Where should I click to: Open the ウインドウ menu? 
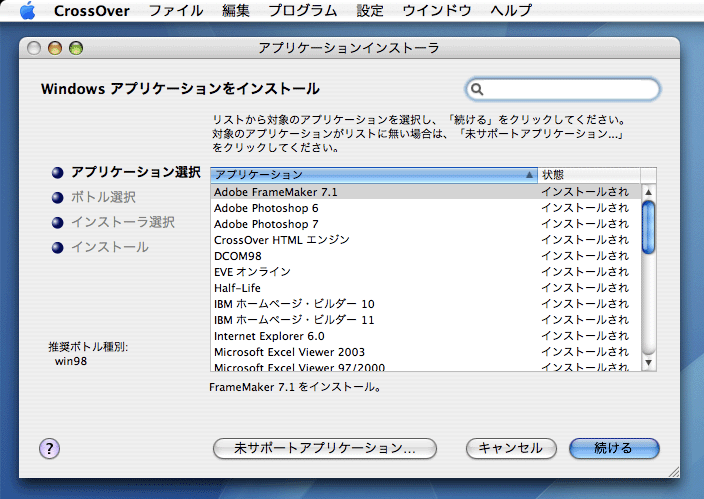(437, 10)
